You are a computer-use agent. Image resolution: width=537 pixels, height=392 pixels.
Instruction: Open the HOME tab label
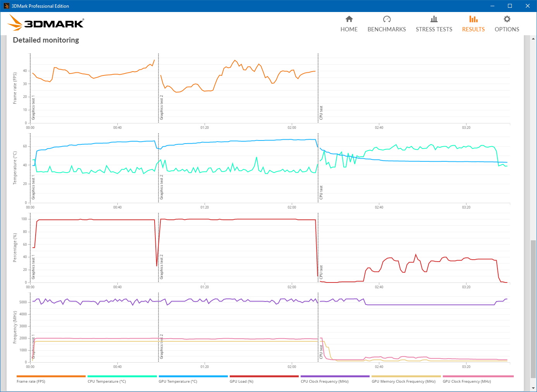349,29
